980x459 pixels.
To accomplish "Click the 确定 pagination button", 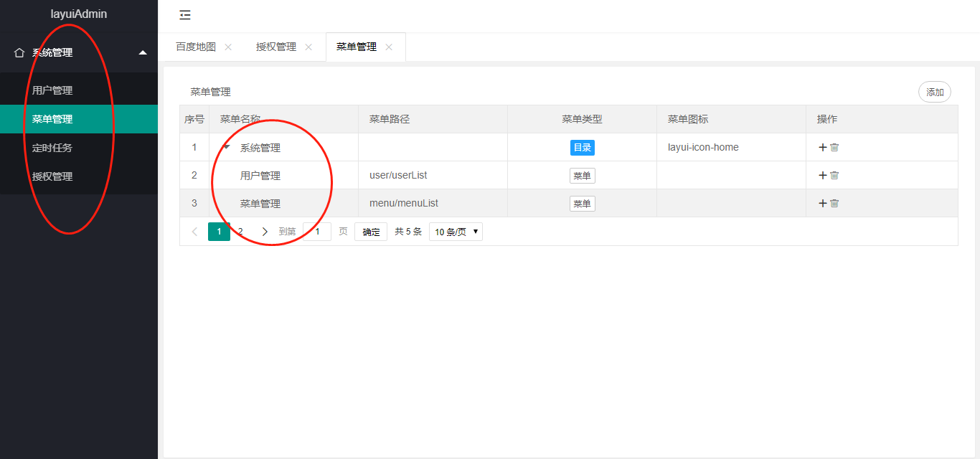I will (371, 232).
